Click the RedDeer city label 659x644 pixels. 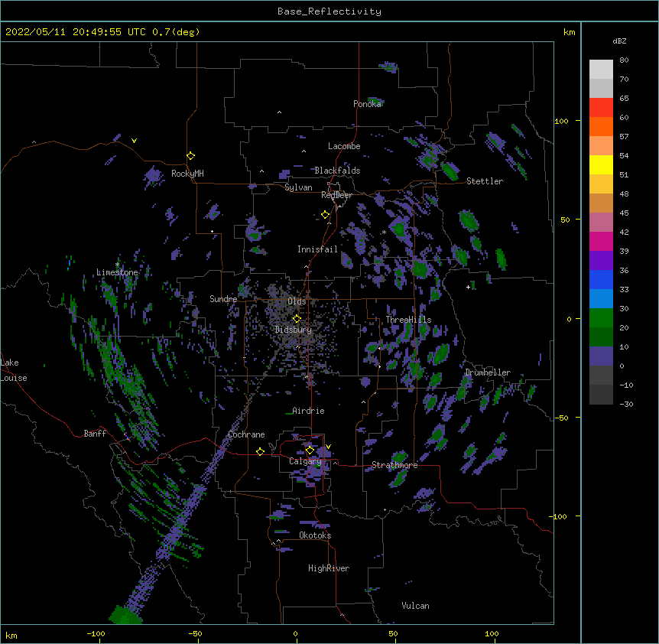336,195
